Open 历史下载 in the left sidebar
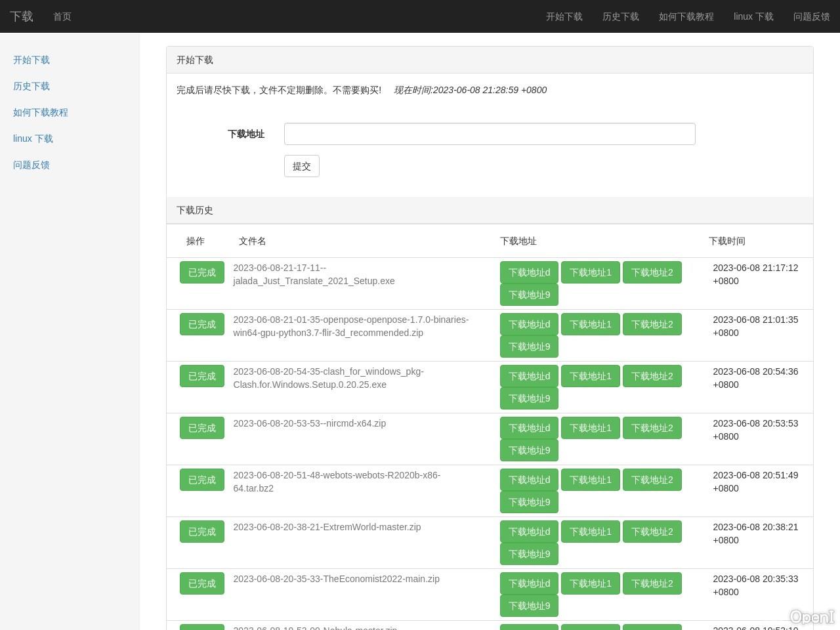 tap(31, 86)
